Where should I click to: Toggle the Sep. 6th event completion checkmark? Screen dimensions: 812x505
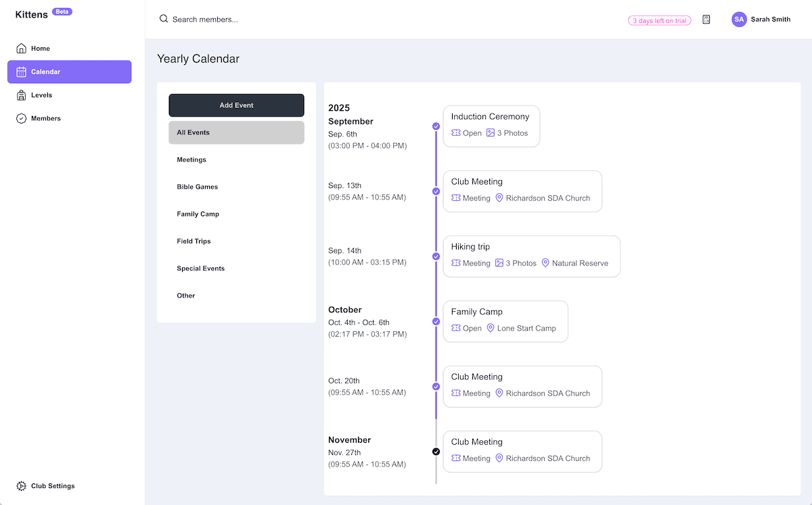(436, 126)
